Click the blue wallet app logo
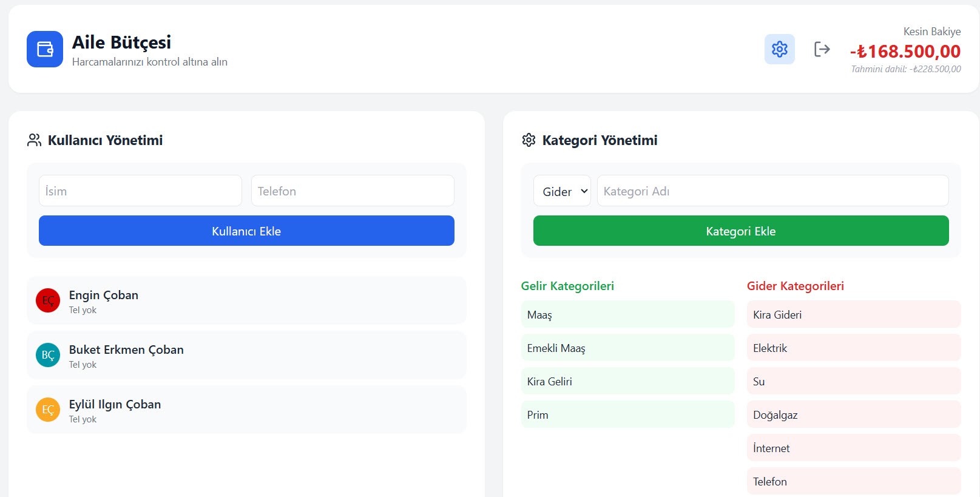980x497 pixels. pos(45,49)
